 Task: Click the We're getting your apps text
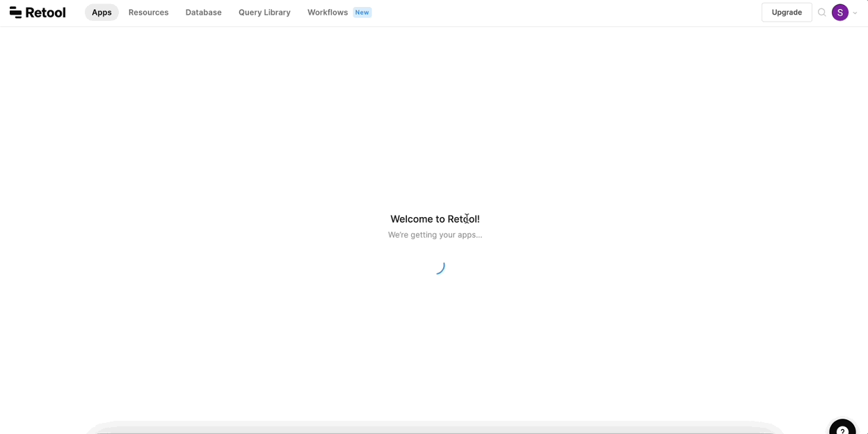(x=435, y=235)
